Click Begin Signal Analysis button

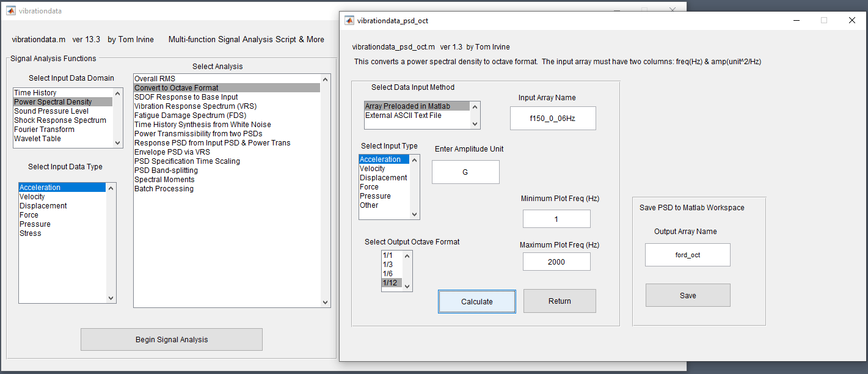tap(172, 339)
